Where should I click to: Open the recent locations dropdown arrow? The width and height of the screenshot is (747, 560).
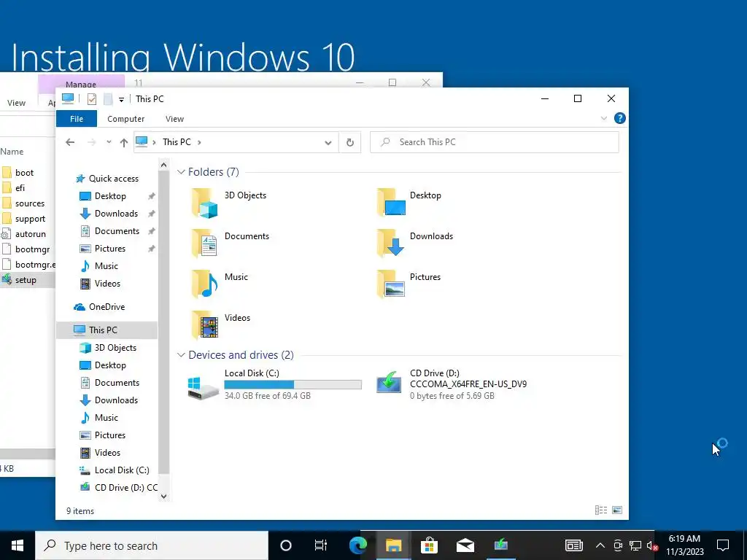109,142
